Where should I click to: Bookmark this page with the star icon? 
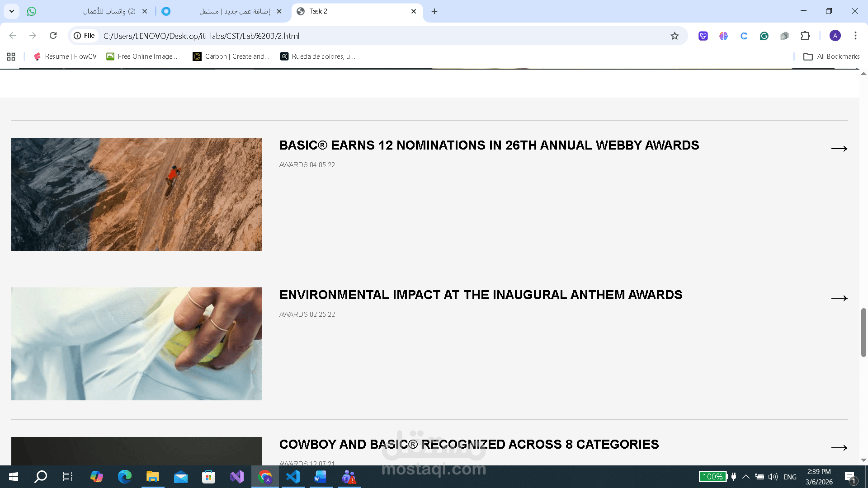click(x=675, y=36)
